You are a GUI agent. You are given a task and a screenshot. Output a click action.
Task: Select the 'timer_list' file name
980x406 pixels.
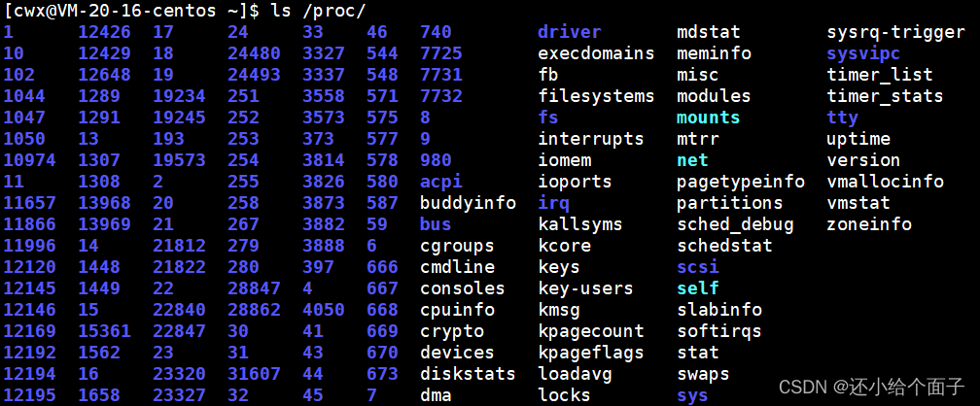tap(879, 75)
